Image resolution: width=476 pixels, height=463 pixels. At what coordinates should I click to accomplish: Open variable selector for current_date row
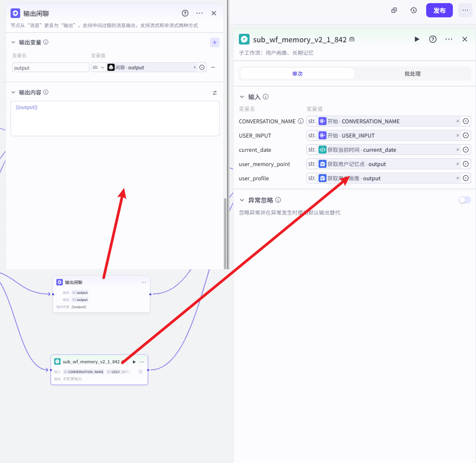[x=466, y=150]
